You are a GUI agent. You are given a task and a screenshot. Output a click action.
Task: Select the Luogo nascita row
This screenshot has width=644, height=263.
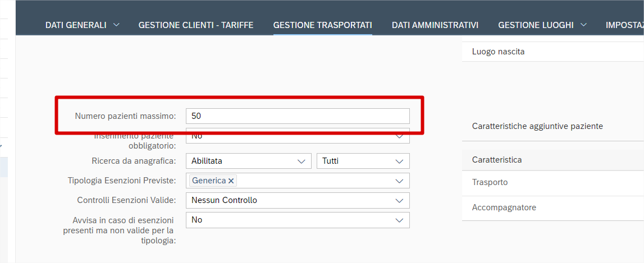point(552,52)
